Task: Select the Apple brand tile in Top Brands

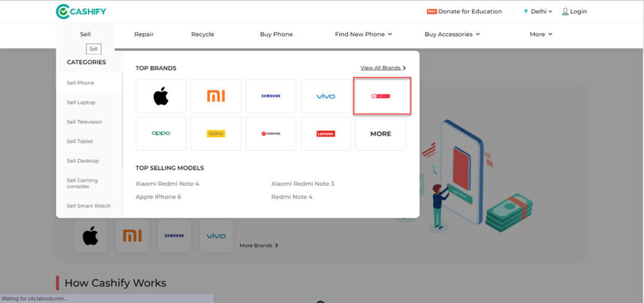Action: click(161, 96)
